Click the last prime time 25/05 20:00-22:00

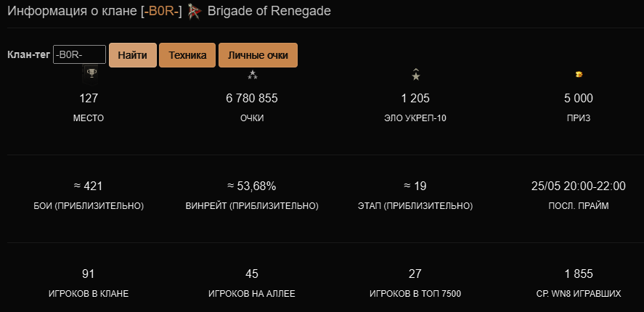[x=579, y=186]
